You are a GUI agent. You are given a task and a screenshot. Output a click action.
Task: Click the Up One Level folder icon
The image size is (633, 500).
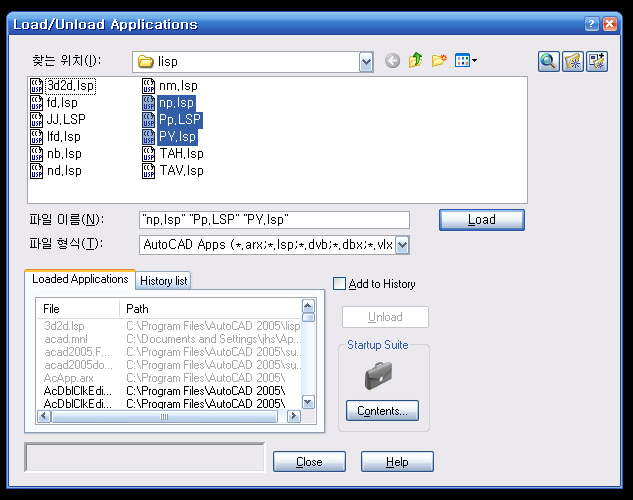coord(415,61)
